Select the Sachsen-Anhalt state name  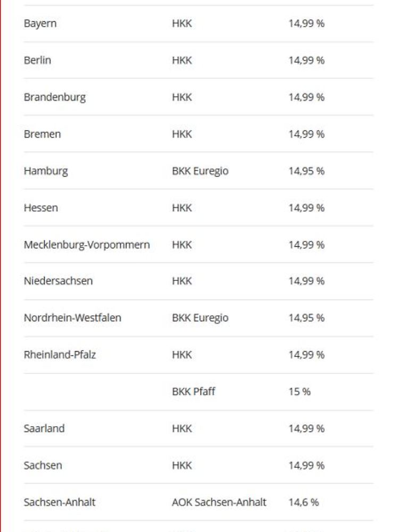point(60,502)
